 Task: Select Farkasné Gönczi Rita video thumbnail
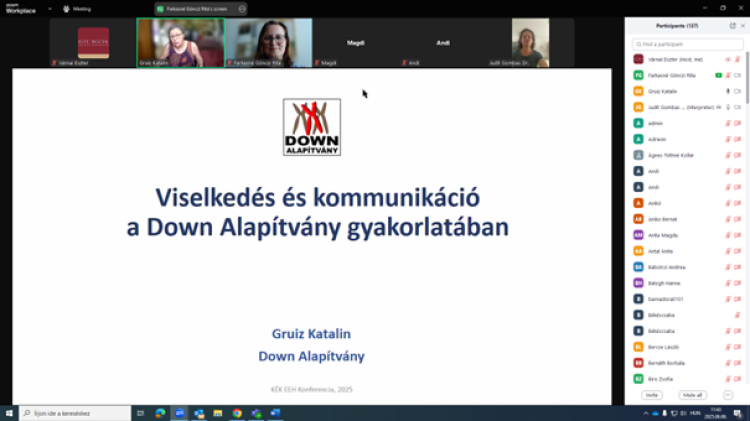[269, 43]
